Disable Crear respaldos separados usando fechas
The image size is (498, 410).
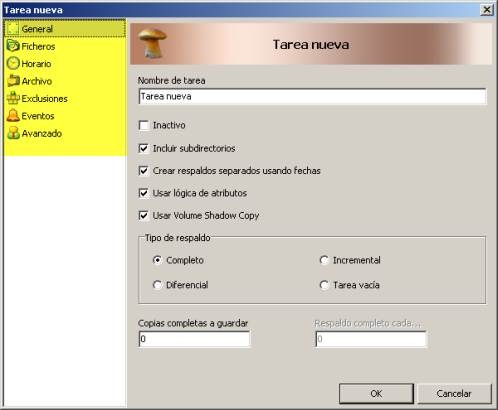click(x=144, y=171)
